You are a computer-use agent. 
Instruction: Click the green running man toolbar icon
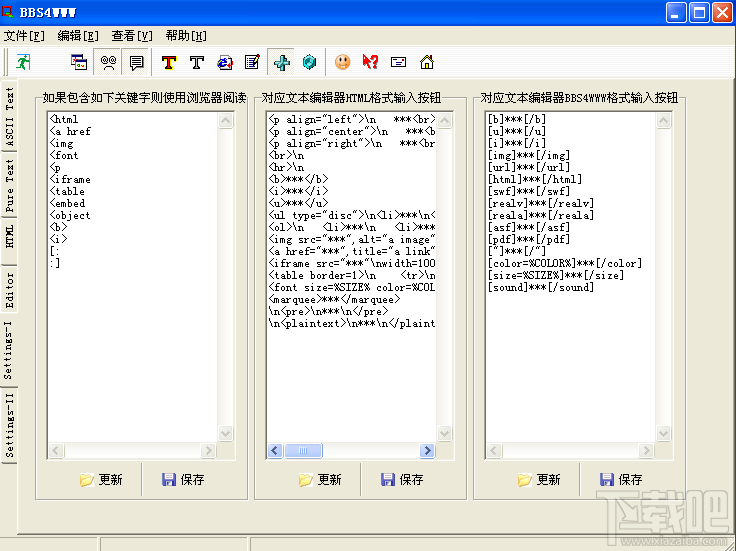click(23, 62)
